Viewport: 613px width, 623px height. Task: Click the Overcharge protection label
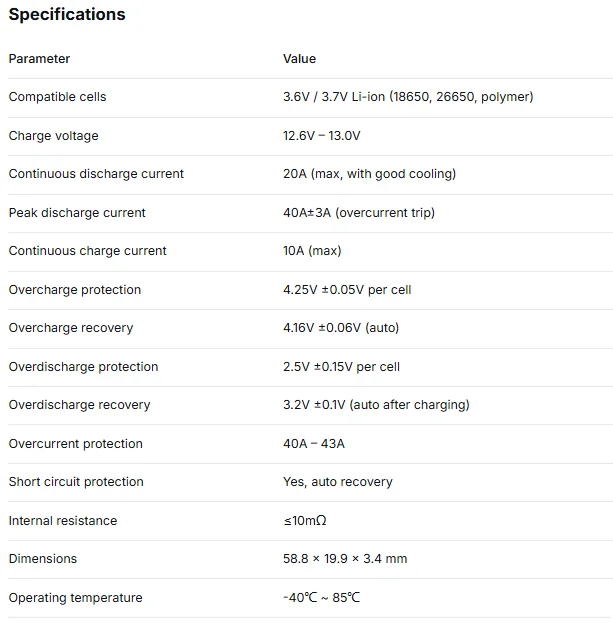(75, 290)
